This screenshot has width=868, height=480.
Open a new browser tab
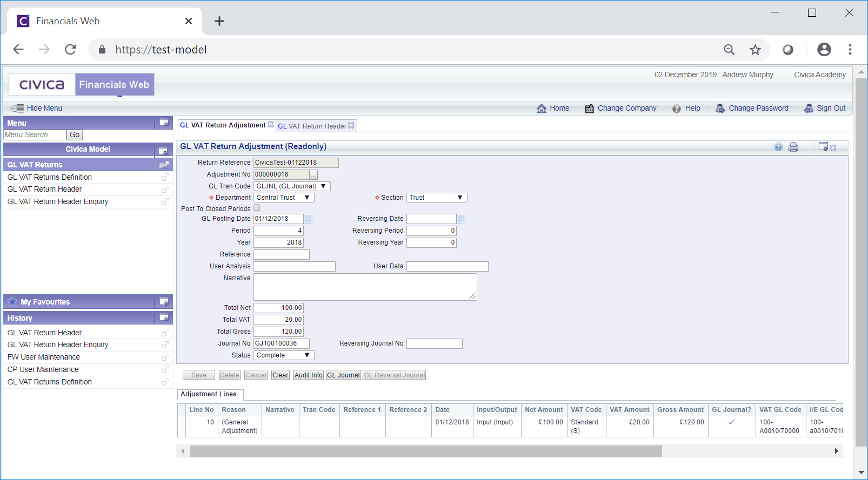coord(219,21)
